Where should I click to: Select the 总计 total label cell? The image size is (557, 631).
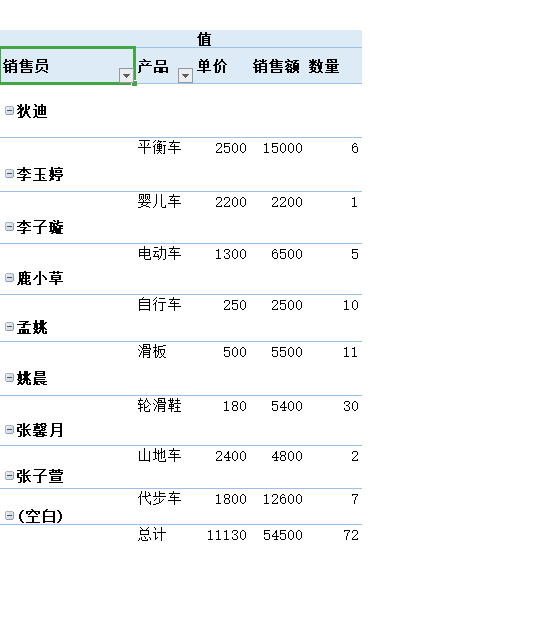tap(152, 534)
